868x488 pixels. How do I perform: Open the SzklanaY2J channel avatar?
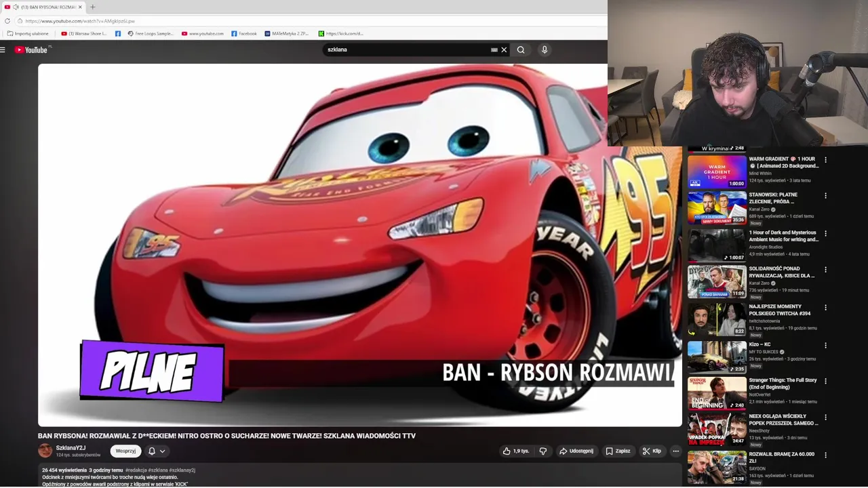click(45, 451)
